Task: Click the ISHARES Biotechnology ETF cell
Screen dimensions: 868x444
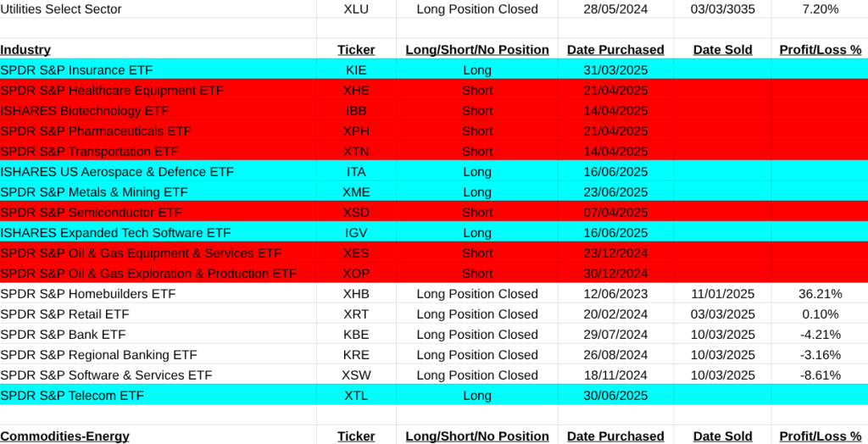Action: [x=85, y=111]
